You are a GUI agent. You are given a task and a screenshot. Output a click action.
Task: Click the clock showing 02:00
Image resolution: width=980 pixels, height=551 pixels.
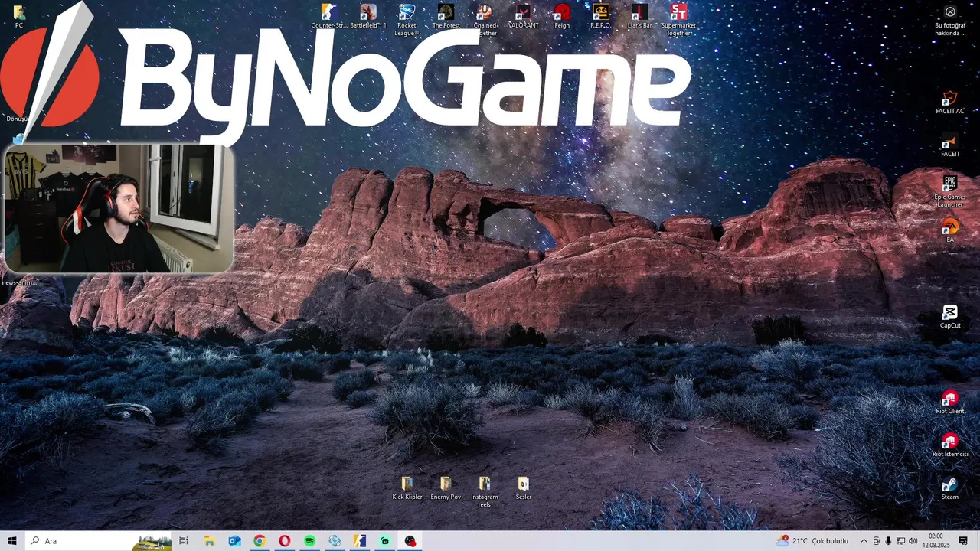[x=936, y=541]
